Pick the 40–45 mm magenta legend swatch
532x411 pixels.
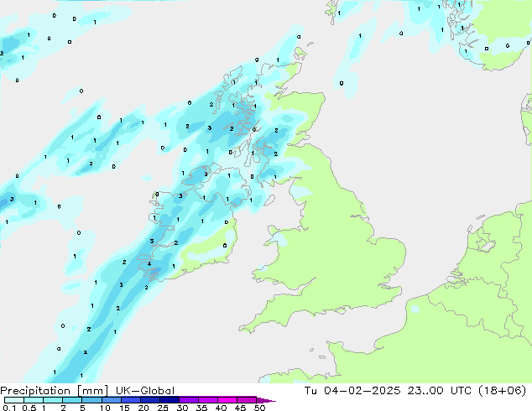point(227,400)
